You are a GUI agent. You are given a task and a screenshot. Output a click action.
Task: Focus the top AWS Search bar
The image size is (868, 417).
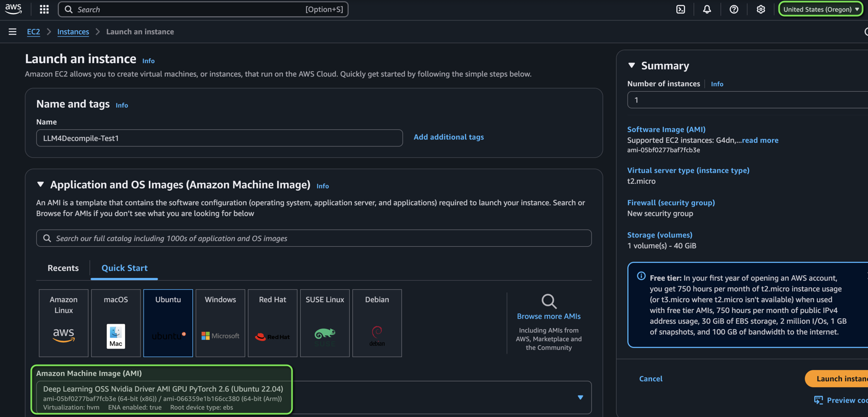tap(203, 9)
